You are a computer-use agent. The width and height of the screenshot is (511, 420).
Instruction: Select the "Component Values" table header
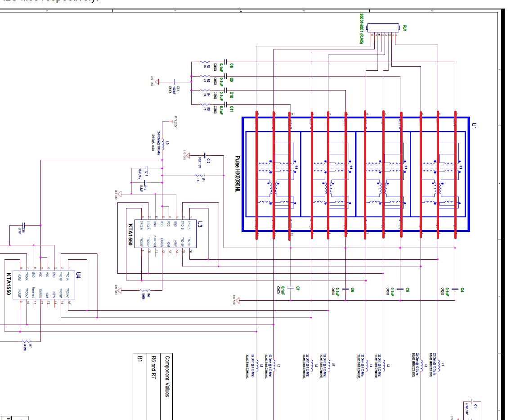pyautogui.click(x=167, y=376)
